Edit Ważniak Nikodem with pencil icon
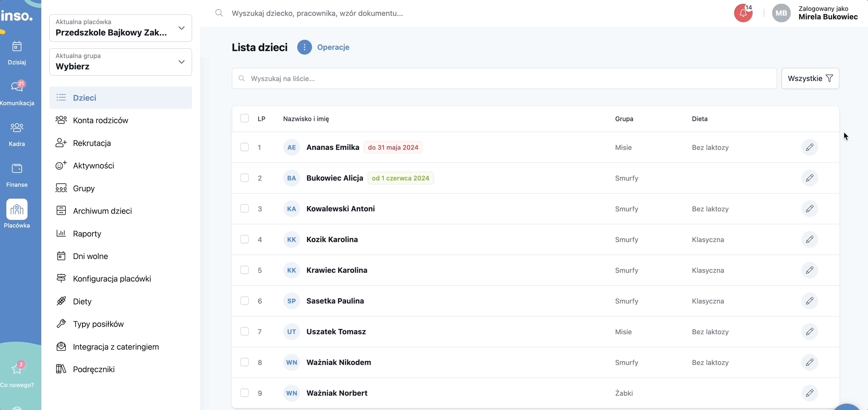 [x=810, y=362]
